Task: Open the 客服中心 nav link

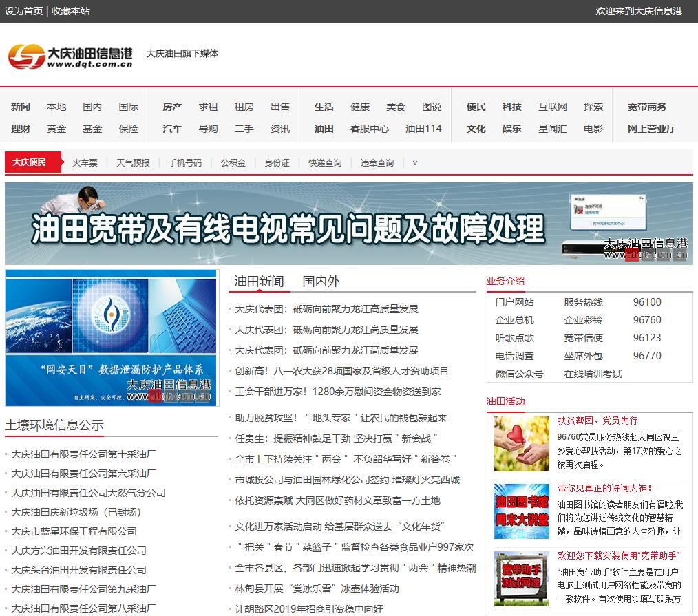Action: 370,129
